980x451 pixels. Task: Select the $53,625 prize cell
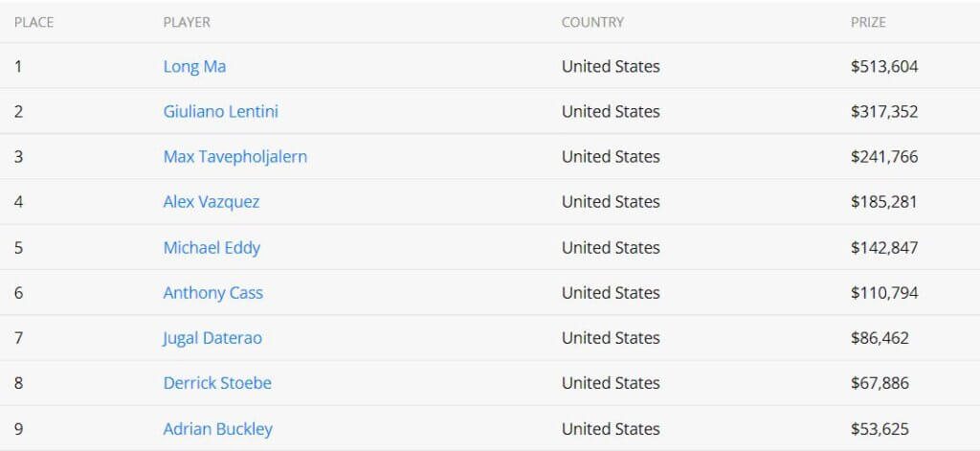coord(880,429)
